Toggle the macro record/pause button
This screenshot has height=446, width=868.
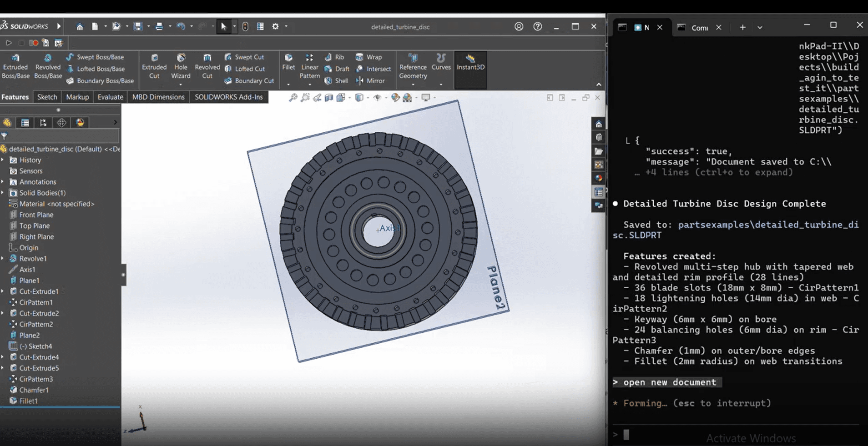point(34,43)
